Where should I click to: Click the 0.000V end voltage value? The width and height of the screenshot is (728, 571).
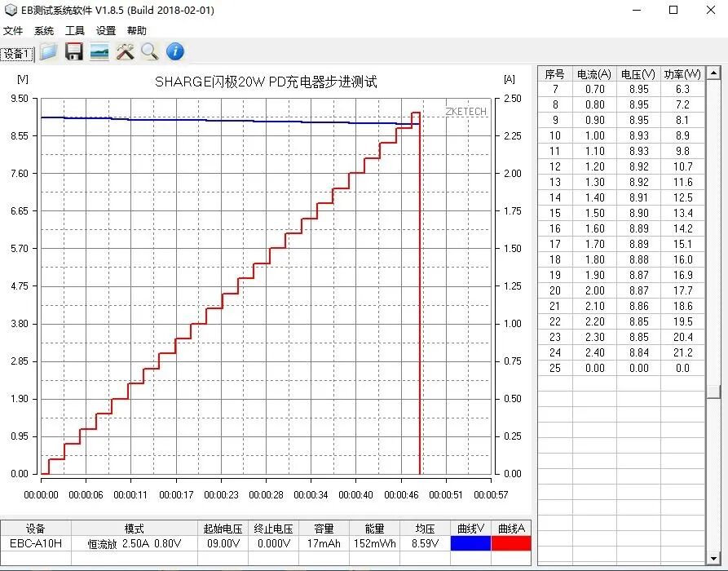(x=273, y=543)
